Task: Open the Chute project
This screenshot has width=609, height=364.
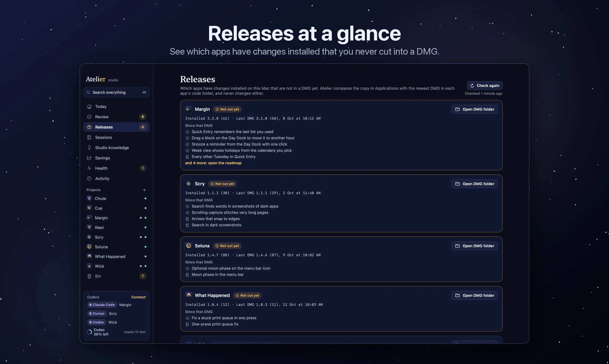Action: point(116,199)
